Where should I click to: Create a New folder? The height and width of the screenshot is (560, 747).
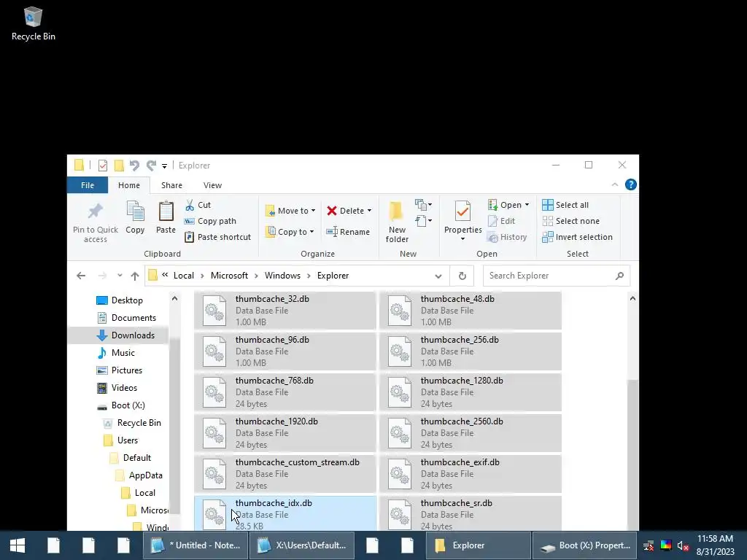(397, 222)
